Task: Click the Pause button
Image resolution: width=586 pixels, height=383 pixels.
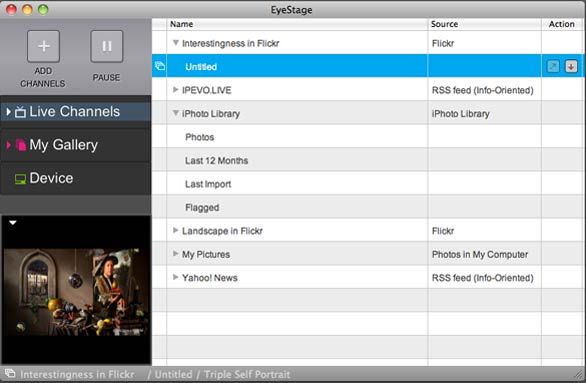Action: [107, 46]
